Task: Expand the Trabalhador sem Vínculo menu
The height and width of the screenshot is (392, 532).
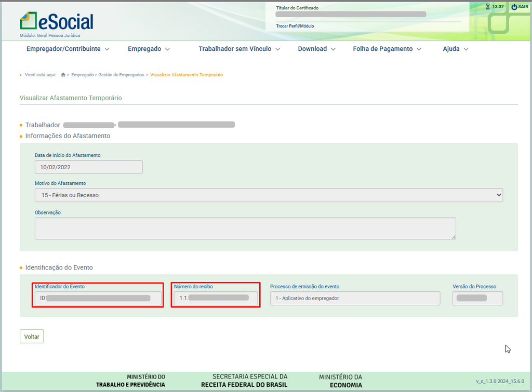Action: click(239, 49)
